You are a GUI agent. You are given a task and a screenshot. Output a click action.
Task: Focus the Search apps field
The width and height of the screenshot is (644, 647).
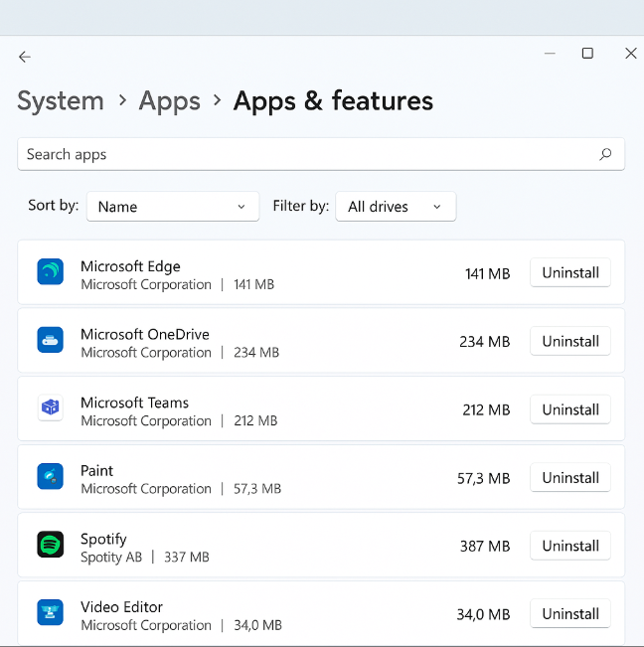click(x=321, y=154)
